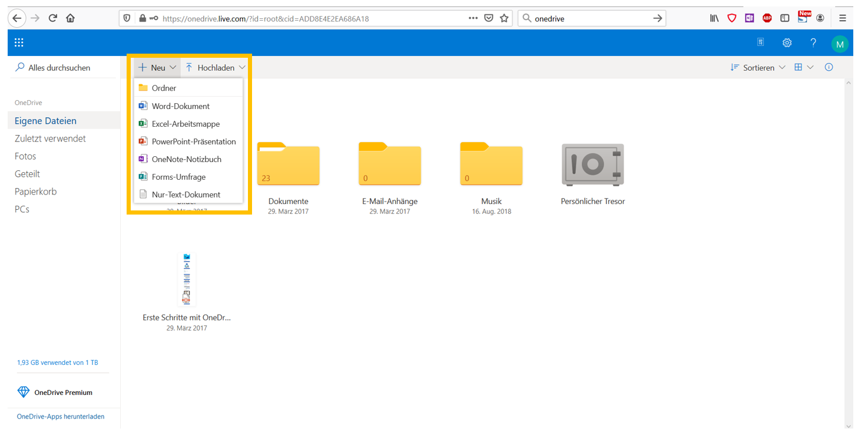
Task: Expand the Hochladen dropdown
Action: point(215,67)
